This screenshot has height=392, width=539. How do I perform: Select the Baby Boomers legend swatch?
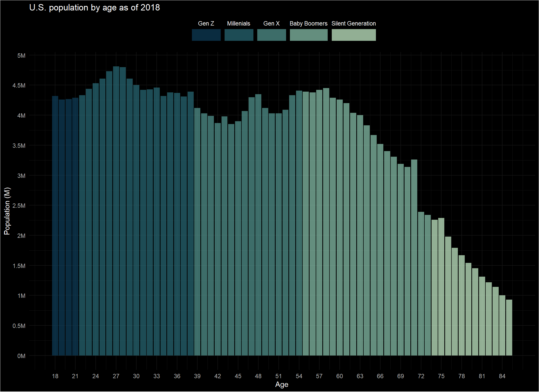click(309, 35)
